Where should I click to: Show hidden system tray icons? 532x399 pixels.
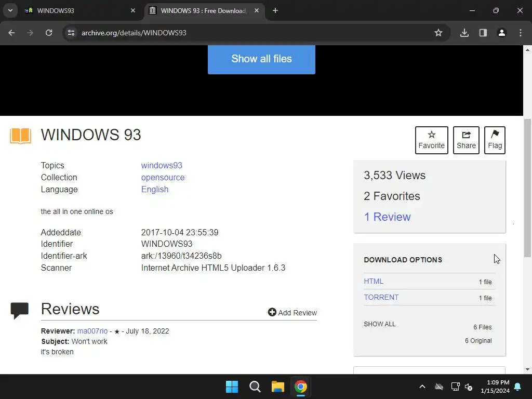[422, 387]
